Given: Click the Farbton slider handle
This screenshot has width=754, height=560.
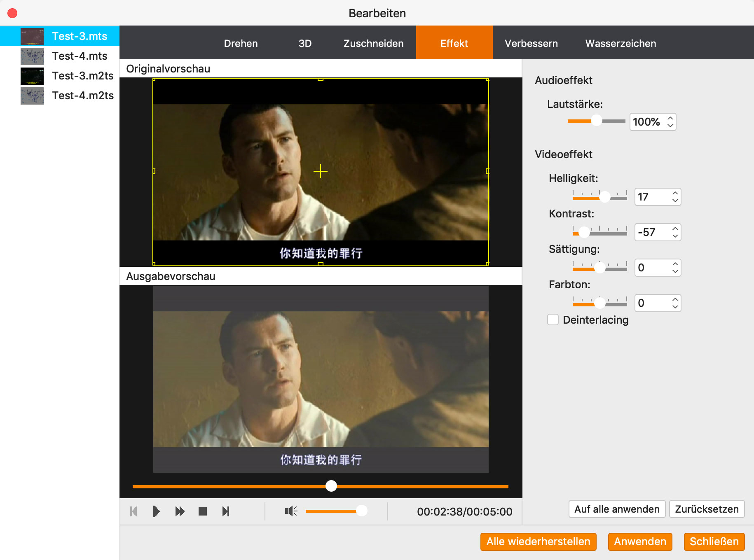Looking at the screenshot, I should click(600, 303).
